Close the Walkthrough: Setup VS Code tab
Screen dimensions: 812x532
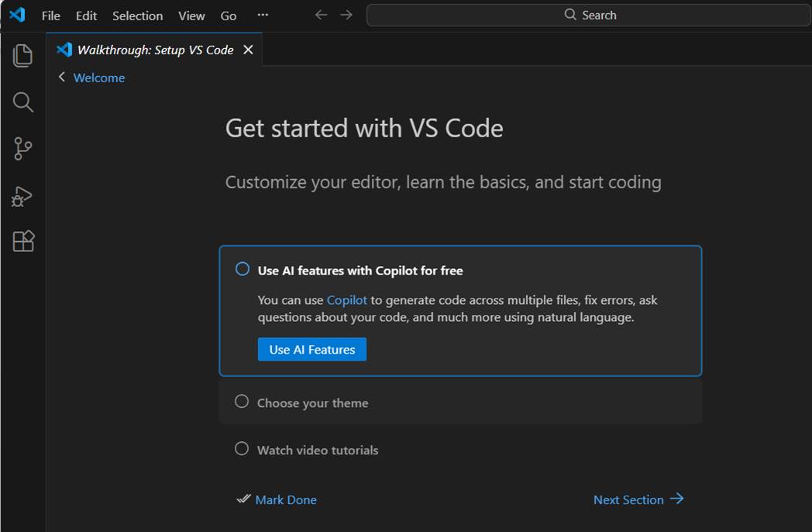[x=248, y=50]
